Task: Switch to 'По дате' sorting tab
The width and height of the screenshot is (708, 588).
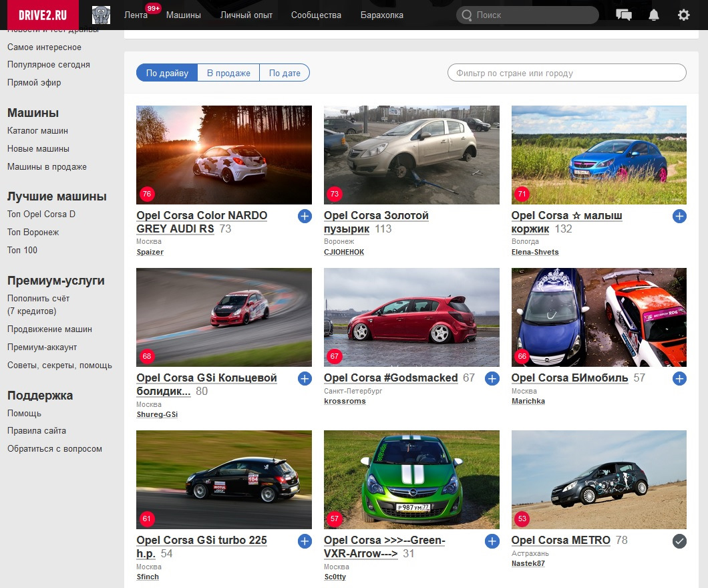Action: 285,73
